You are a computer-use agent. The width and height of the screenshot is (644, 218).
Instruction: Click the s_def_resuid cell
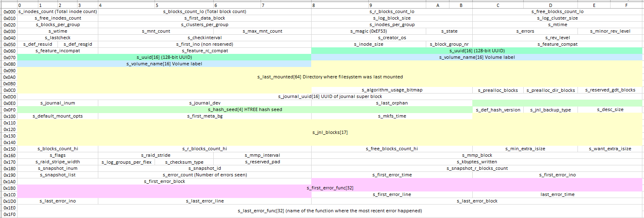coord(38,44)
